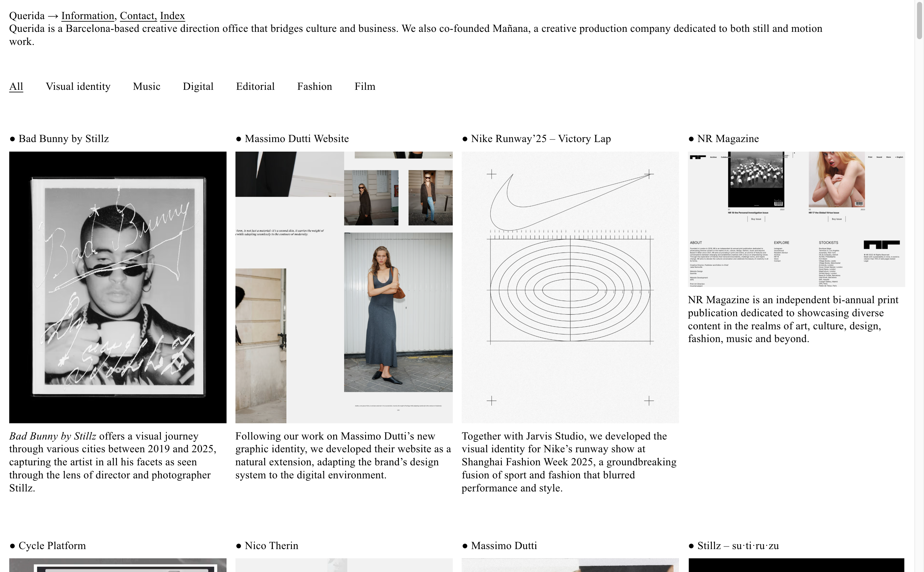
Task: Select the All filter tab
Action: click(16, 86)
